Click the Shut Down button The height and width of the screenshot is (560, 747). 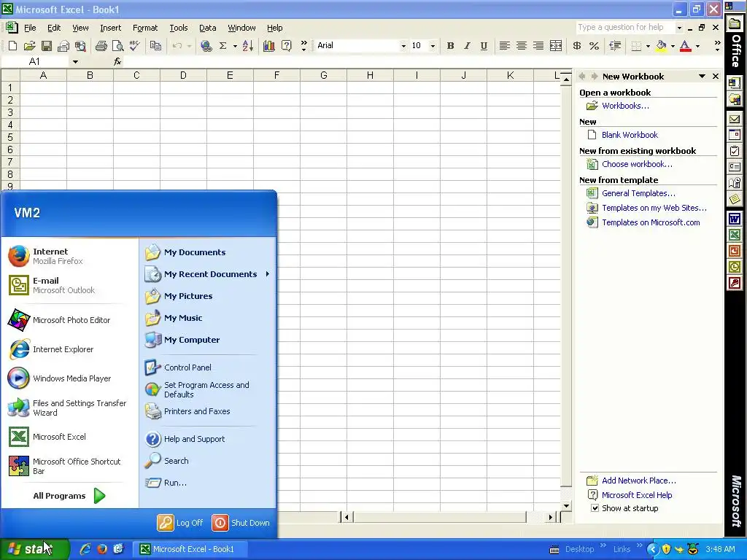(241, 522)
